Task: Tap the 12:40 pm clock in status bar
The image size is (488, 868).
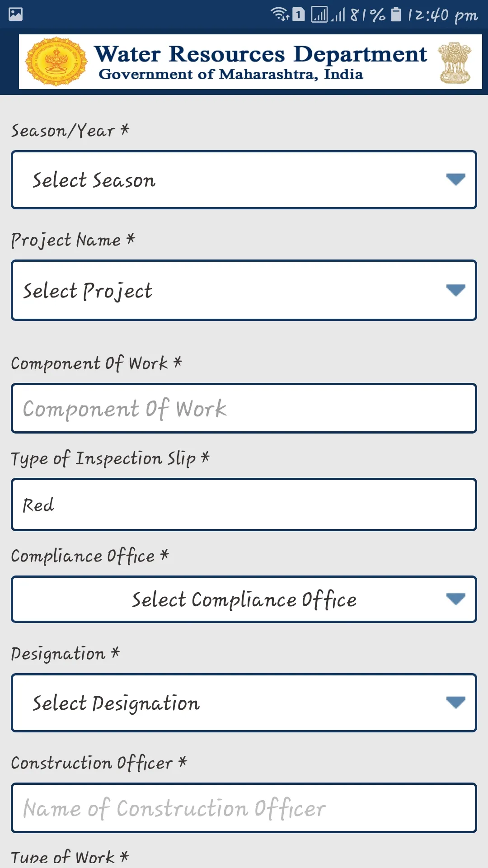Action: tap(442, 15)
